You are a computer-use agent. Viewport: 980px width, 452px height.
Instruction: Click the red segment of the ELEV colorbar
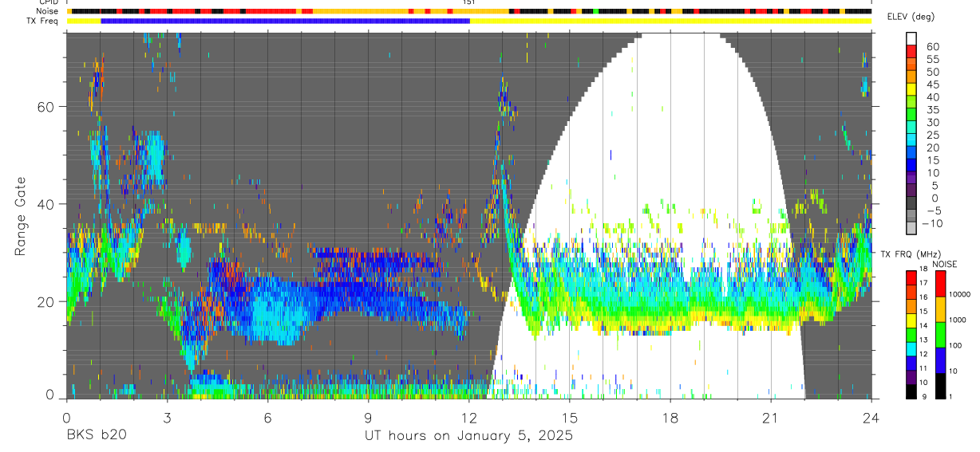click(911, 53)
